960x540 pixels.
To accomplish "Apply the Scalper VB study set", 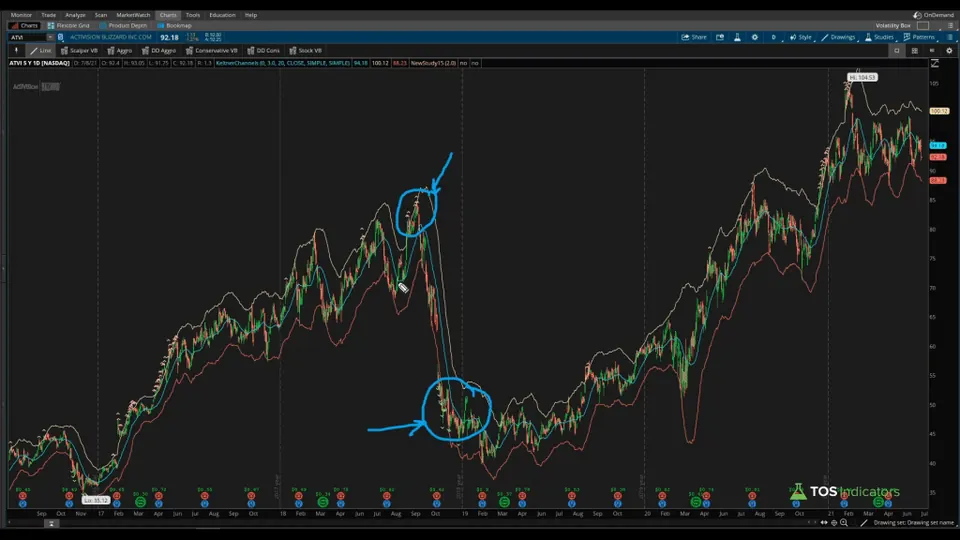I will [x=80, y=51].
